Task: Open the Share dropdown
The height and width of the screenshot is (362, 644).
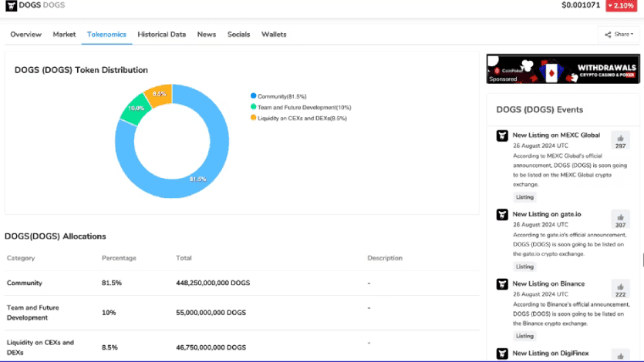Action: [619, 35]
